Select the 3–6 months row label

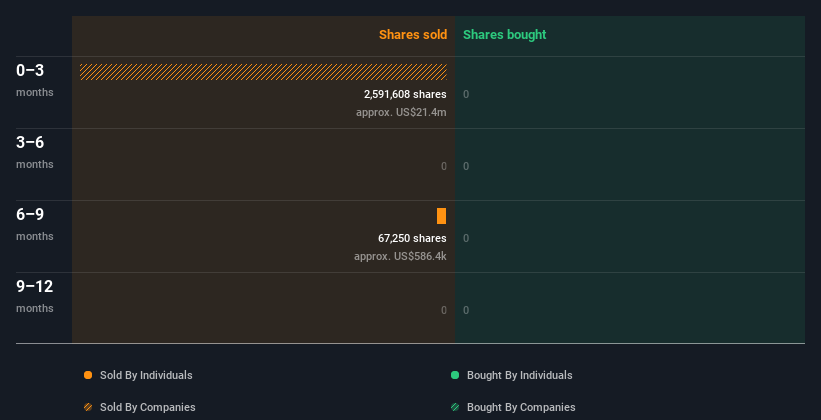(x=35, y=152)
